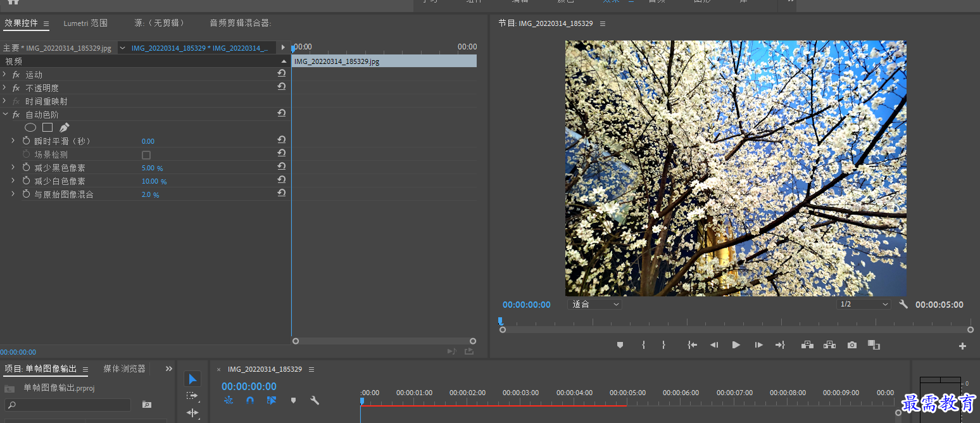This screenshot has height=423, width=980.
Task: Add marker in timeline panel
Action: 293,400
